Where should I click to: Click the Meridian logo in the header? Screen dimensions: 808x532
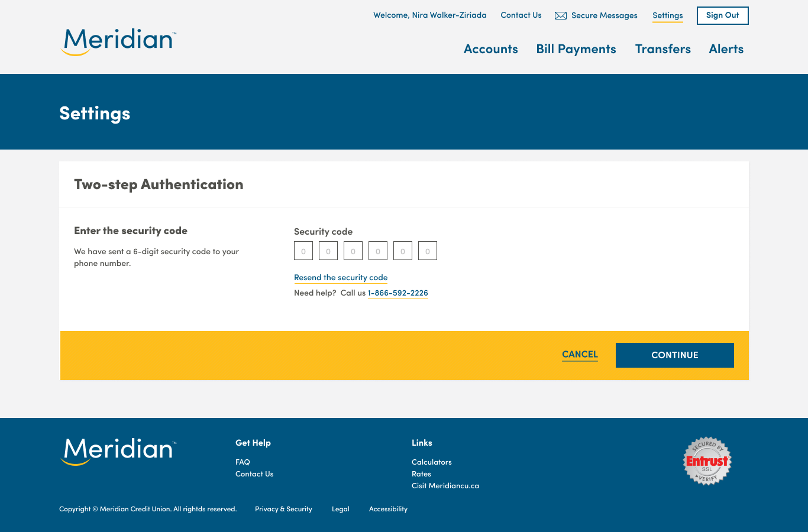118,42
